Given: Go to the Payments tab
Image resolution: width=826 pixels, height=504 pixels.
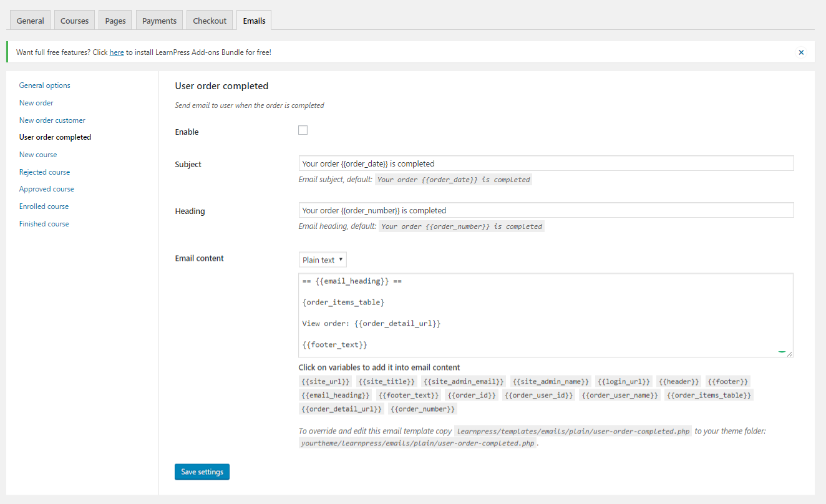Looking at the screenshot, I should [x=159, y=21].
